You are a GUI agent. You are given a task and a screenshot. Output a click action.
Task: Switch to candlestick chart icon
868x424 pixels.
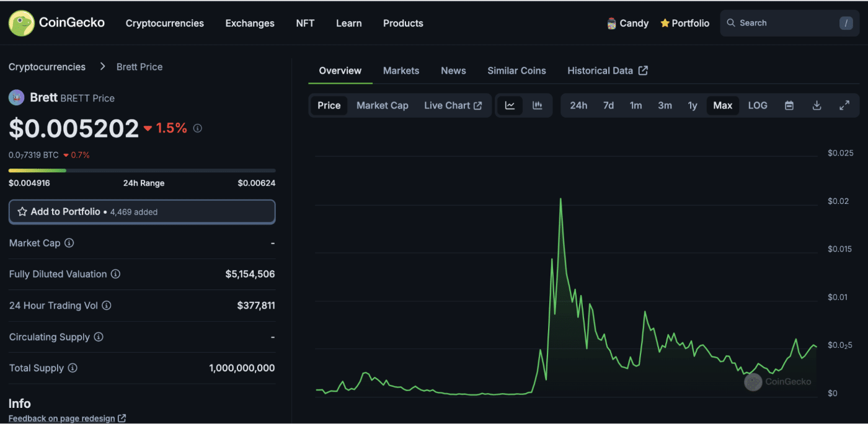[x=538, y=105]
